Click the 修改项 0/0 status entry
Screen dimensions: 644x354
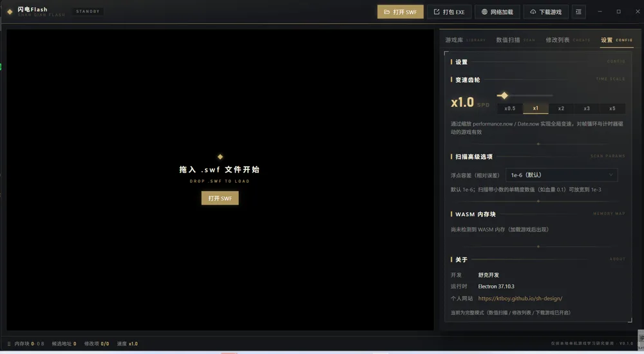[97, 344]
